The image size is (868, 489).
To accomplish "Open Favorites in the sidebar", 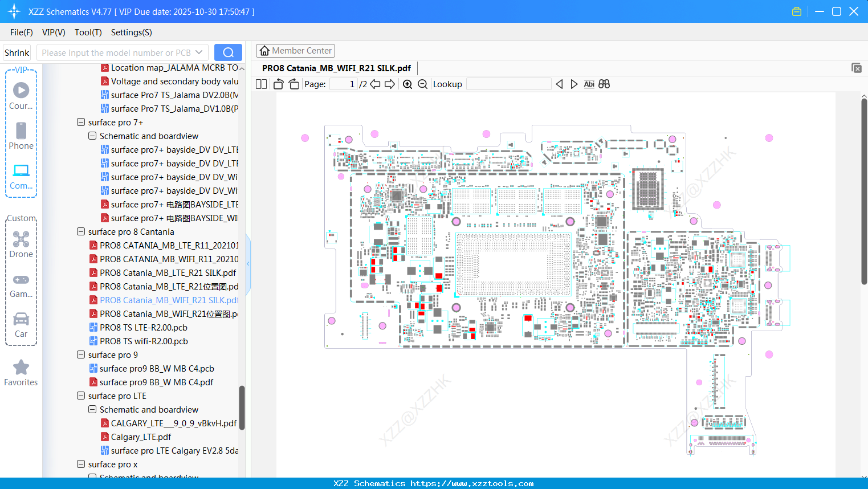I will [21, 373].
